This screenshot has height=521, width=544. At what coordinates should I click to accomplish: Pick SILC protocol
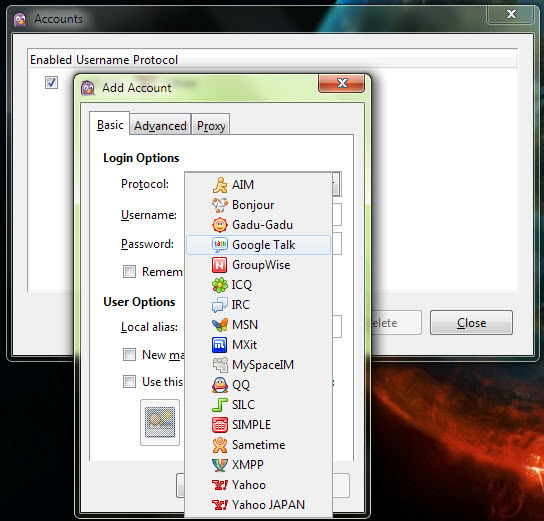pyautogui.click(x=258, y=405)
